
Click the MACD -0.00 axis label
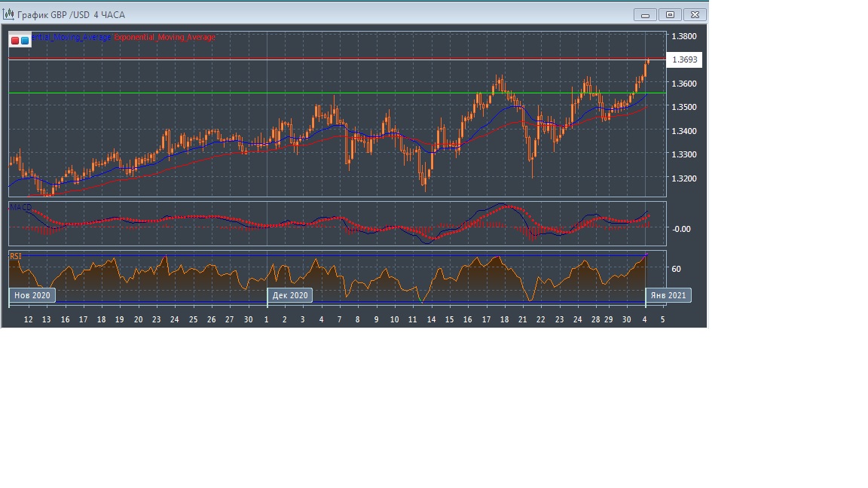click(x=680, y=229)
